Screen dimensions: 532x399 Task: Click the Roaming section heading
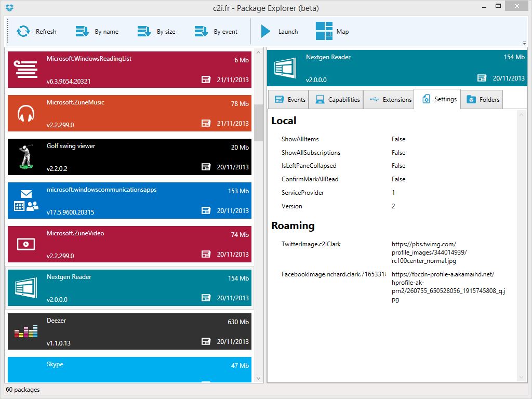[x=293, y=225]
